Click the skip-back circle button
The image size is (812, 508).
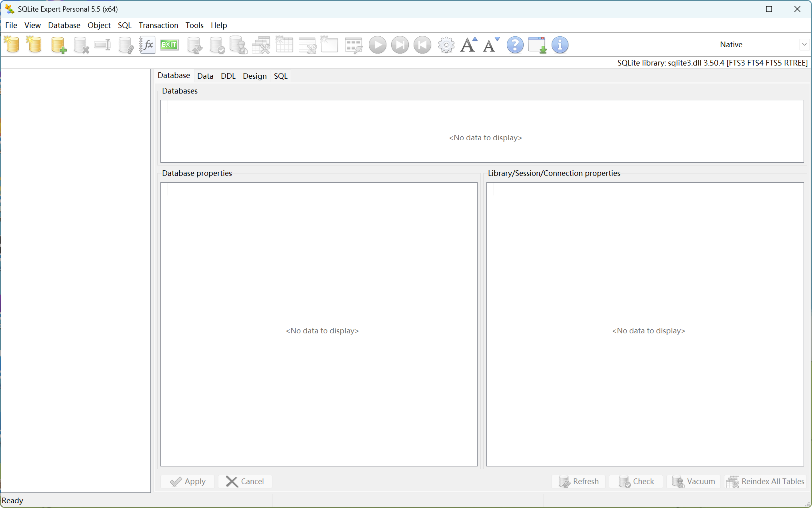[x=422, y=45]
